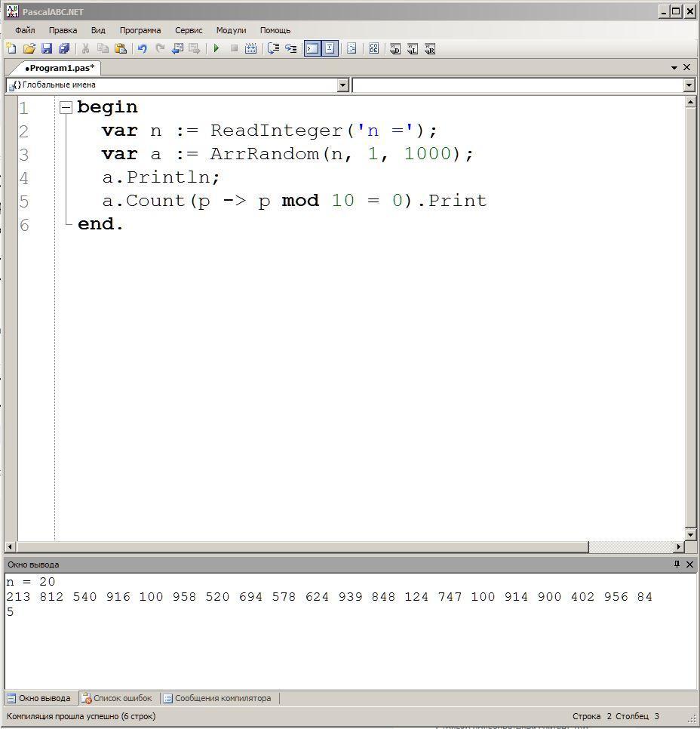Open the Модули menu

click(231, 30)
